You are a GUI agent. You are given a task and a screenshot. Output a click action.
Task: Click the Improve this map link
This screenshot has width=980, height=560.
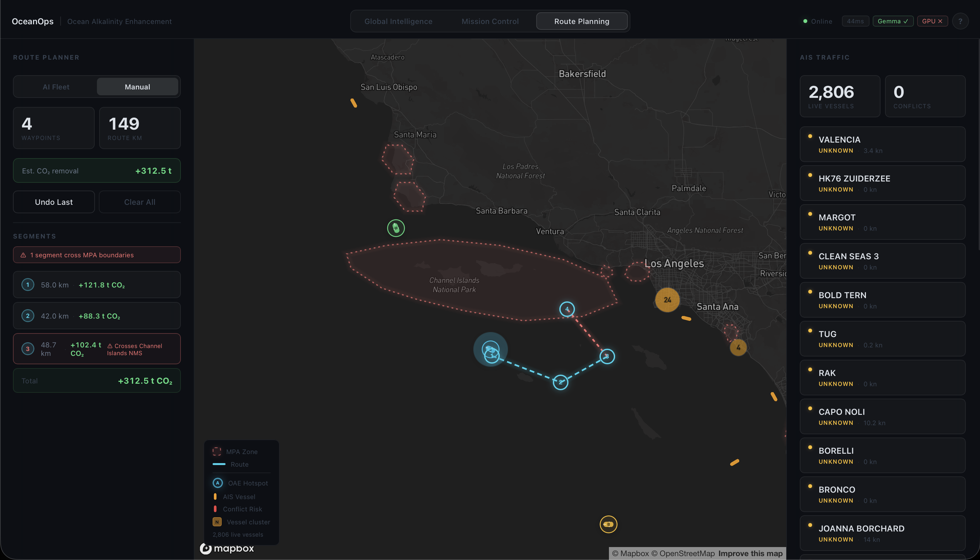point(750,554)
